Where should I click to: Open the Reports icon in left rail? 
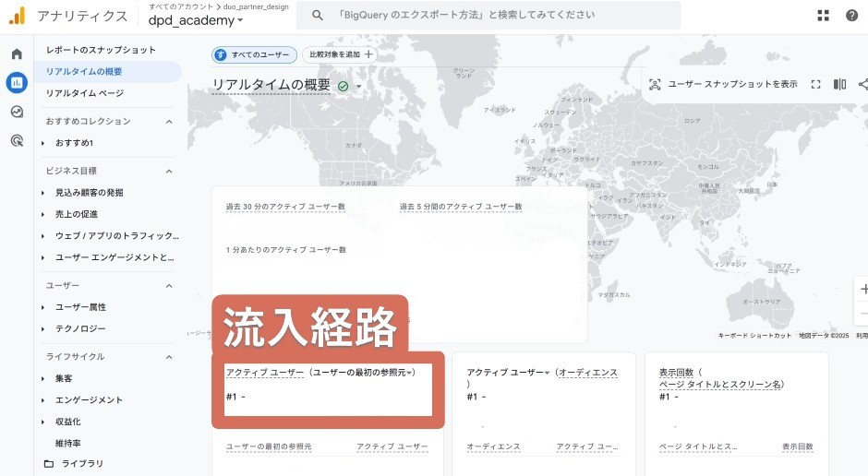[x=17, y=83]
